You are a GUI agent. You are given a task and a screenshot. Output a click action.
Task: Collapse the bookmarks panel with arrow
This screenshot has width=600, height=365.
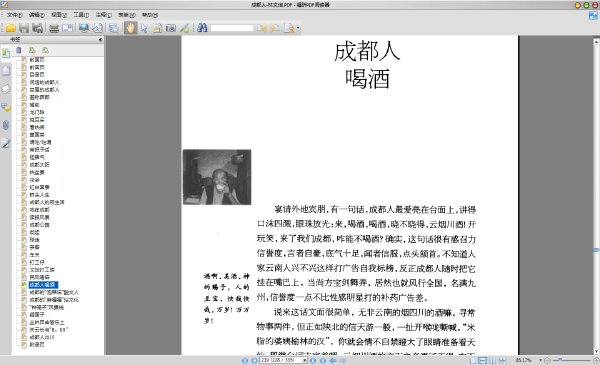pos(100,39)
